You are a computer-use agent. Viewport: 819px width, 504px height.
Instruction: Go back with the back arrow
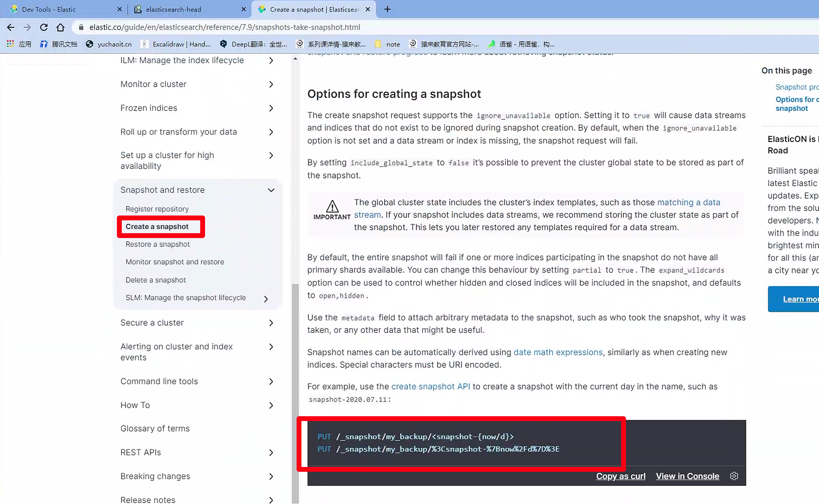(11, 27)
